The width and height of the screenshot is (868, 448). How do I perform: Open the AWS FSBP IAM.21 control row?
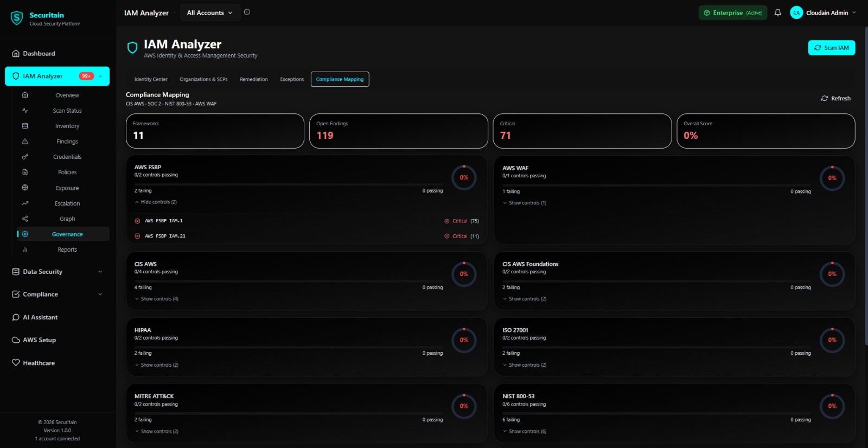click(307, 236)
